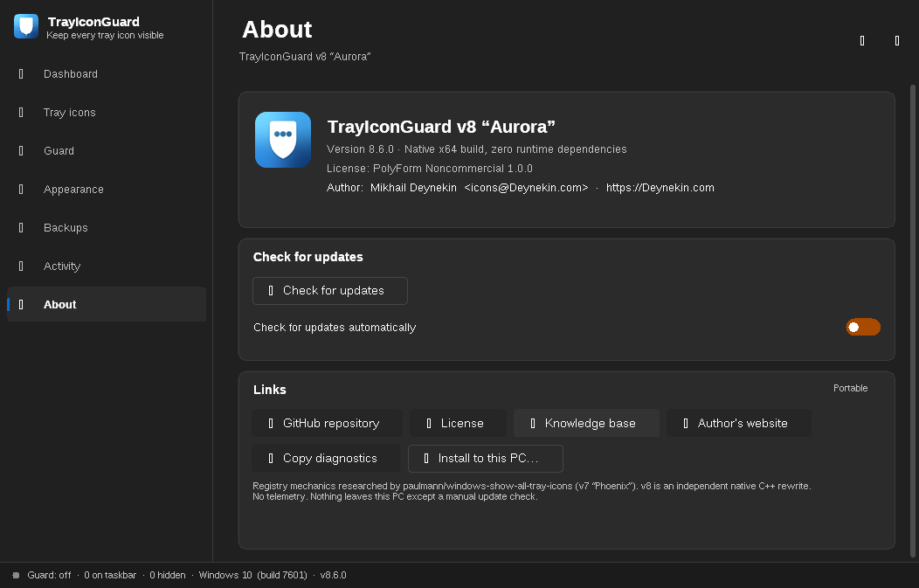Screen dimensions: 919x588
Task: Go to the Tray icons section
Action: (106, 113)
